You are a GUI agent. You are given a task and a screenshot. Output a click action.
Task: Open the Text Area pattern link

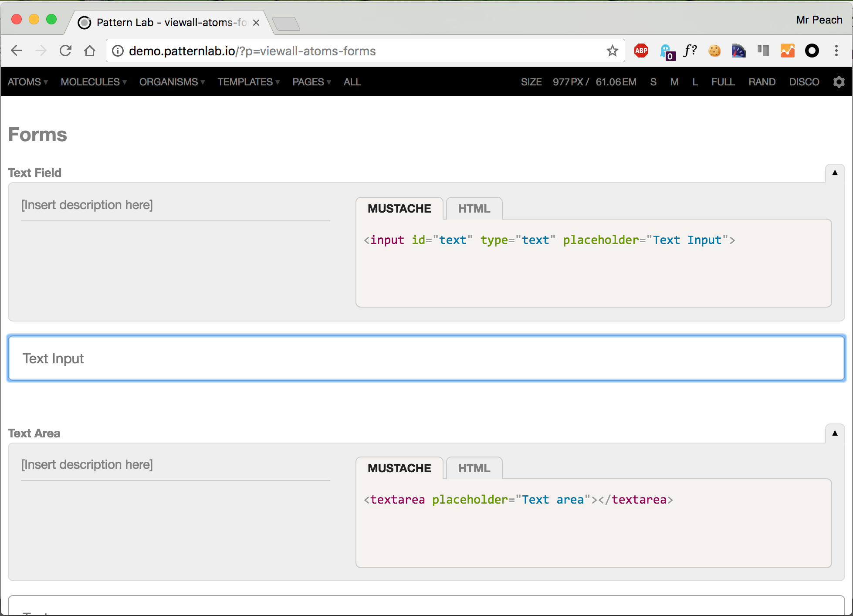tap(34, 433)
